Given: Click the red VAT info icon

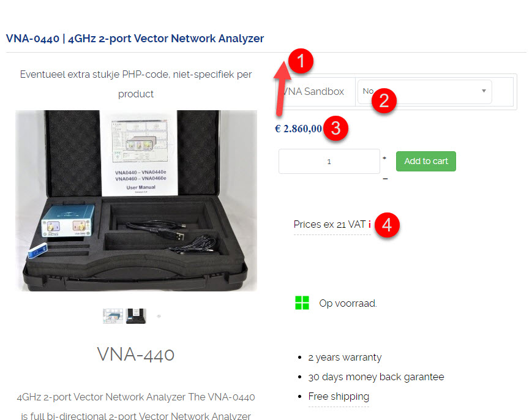Looking at the screenshot, I should click(370, 224).
